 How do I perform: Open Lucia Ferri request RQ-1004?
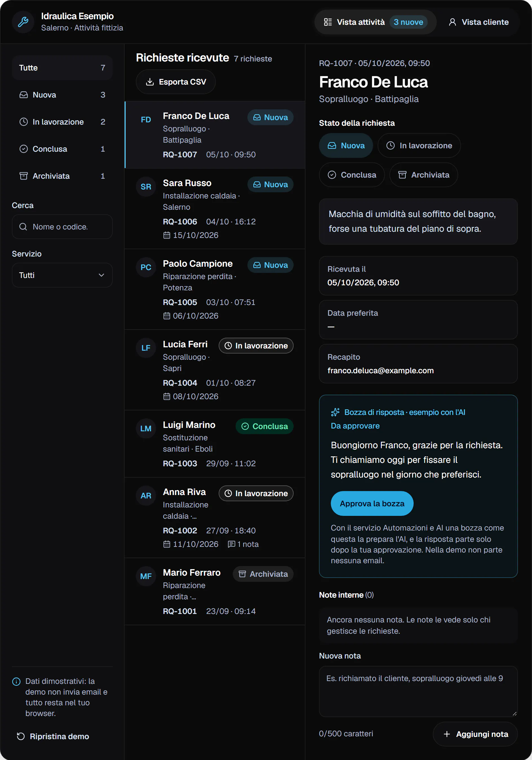pyautogui.click(x=215, y=370)
